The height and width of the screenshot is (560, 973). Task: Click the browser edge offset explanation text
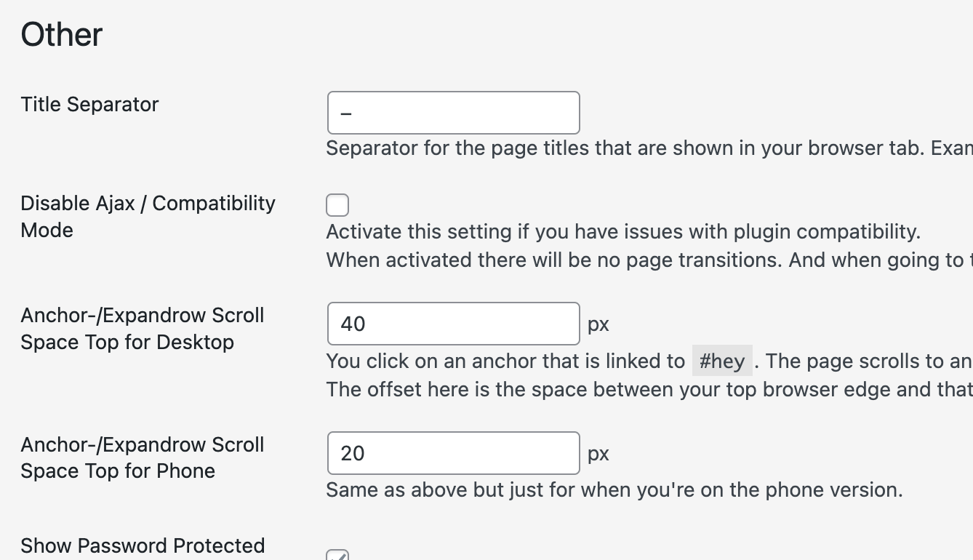(647, 389)
